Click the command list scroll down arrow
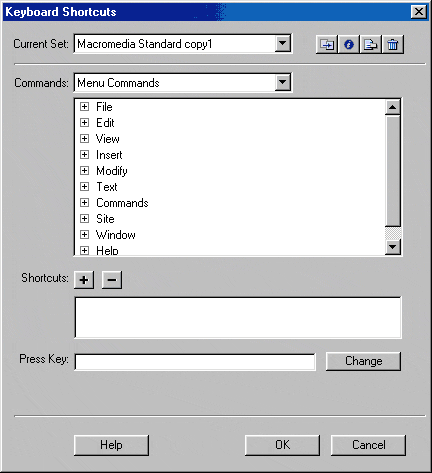Viewport: 432px width, 473px height. (x=393, y=247)
